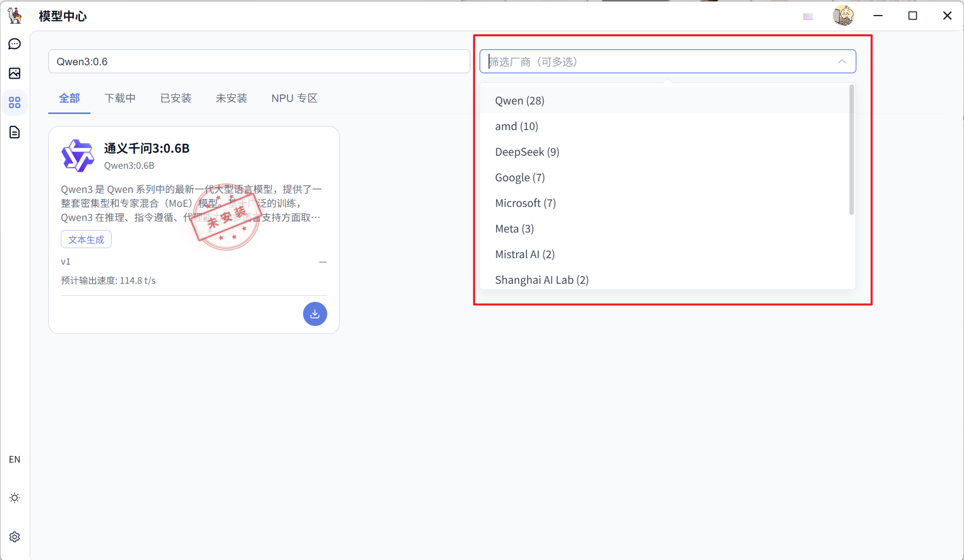
Task: Switch to the 下载中 tab
Action: 120,98
